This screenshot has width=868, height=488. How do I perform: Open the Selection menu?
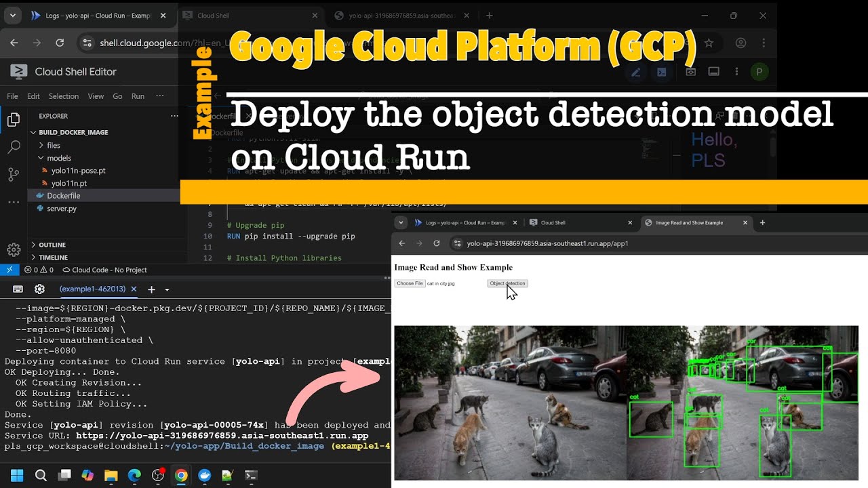tap(64, 96)
